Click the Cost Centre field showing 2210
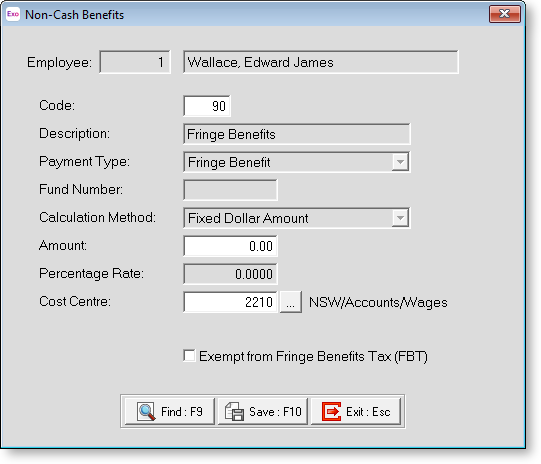The image size is (541, 464). coord(230,302)
